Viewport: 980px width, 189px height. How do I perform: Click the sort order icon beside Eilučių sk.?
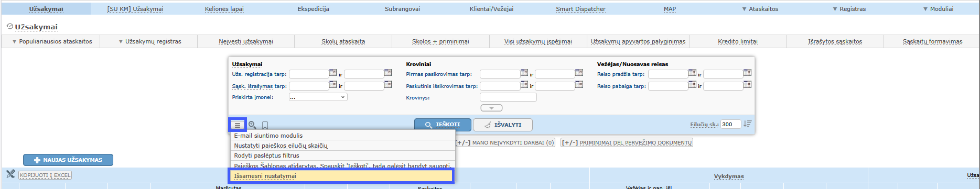coord(747,124)
